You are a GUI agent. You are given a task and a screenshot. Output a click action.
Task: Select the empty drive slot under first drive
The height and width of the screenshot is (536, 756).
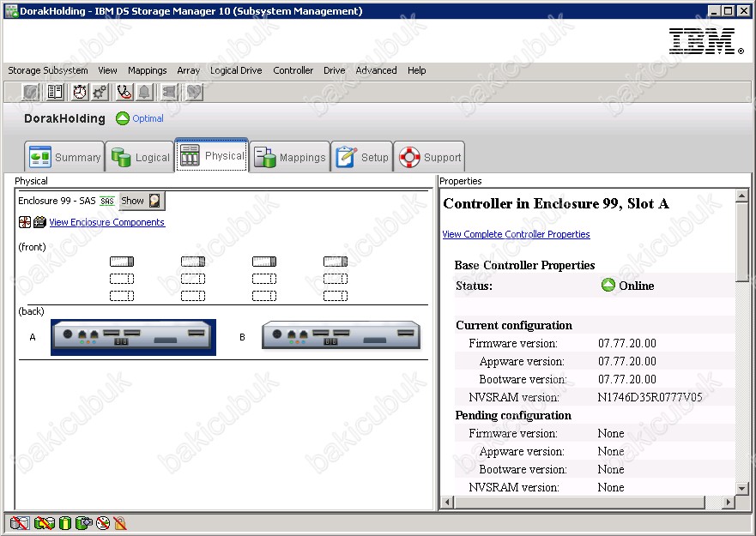point(122,279)
